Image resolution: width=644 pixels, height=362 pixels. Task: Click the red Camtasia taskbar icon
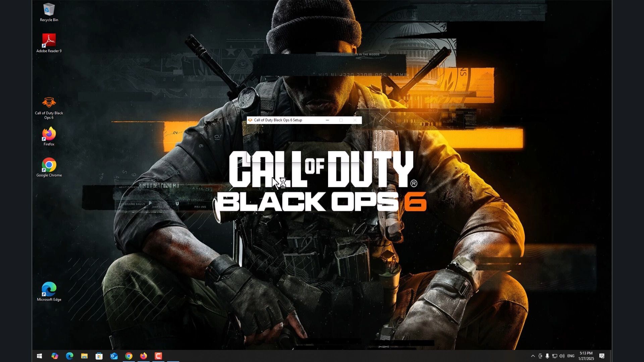point(158,356)
